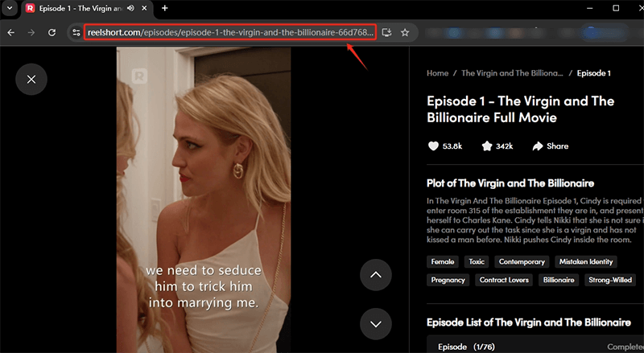Viewport: 644px width, 353px height.
Task: Close the video player with X button
Action: pyautogui.click(x=31, y=79)
